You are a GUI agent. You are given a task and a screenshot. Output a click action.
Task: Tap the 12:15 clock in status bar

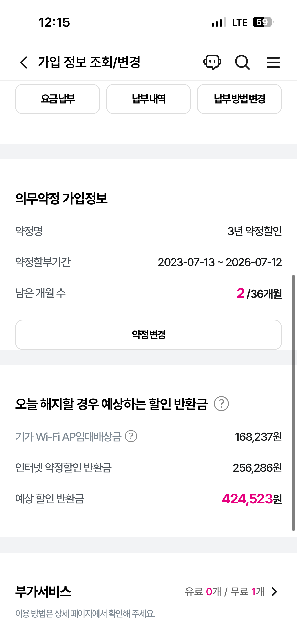tap(54, 22)
